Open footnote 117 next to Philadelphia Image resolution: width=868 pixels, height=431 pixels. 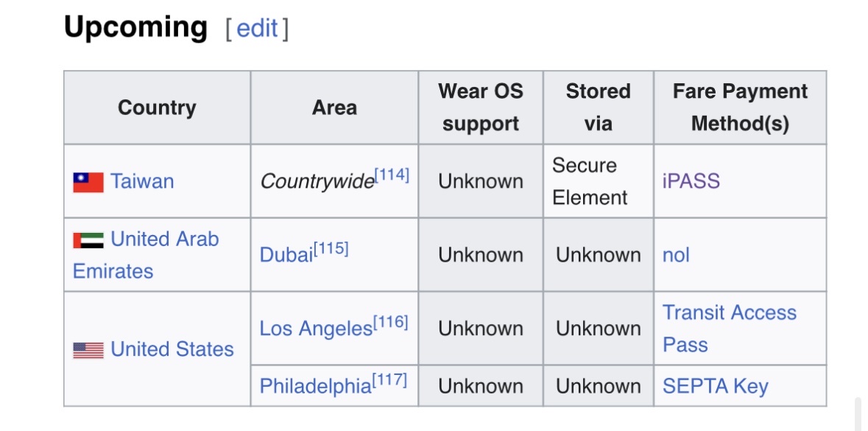(x=389, y=380)
